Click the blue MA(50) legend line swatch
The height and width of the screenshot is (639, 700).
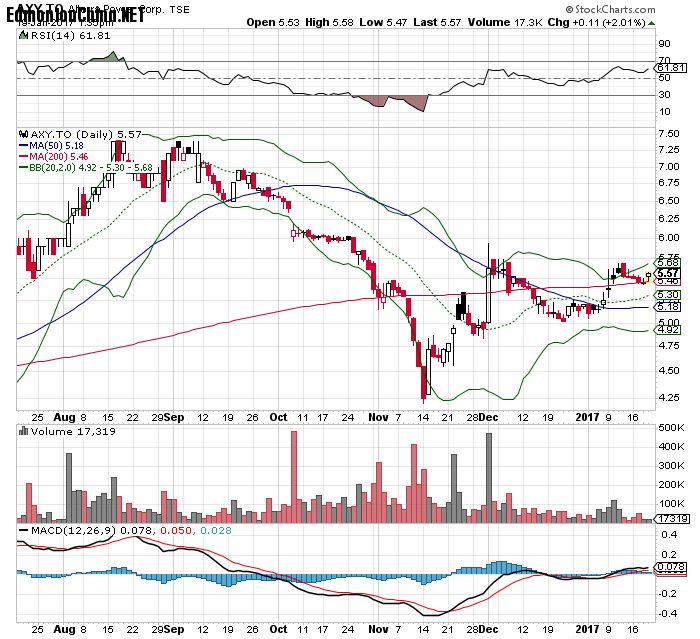point(24,146)
